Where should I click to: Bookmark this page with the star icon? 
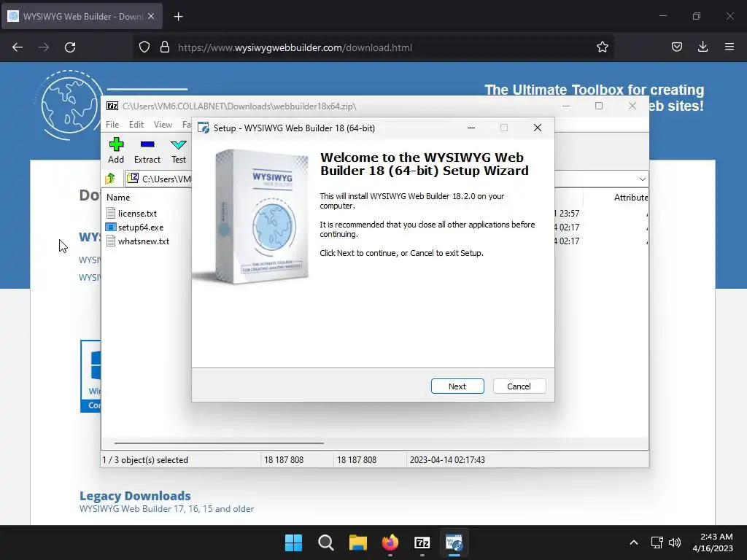point(602,47)
